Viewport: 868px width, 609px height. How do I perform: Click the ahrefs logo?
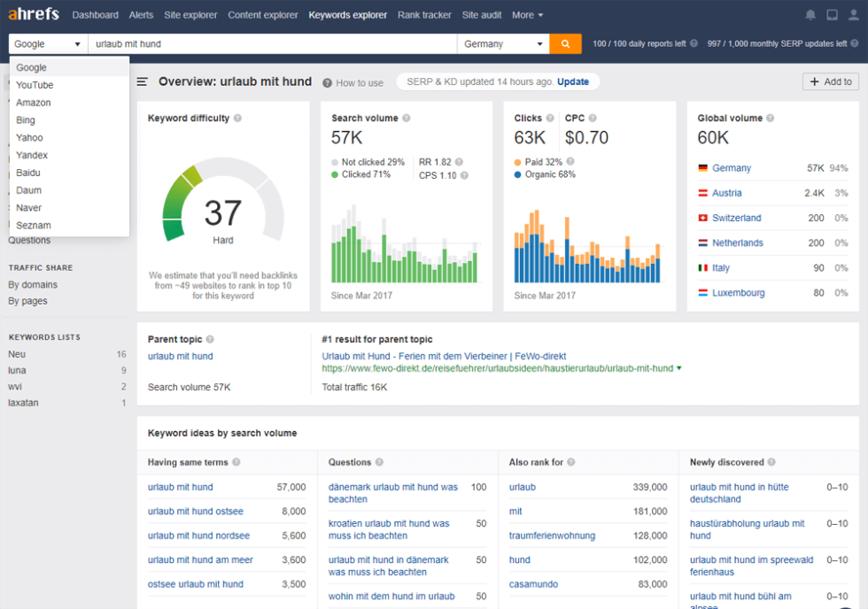pyautogui.click(x=33, y=14)
